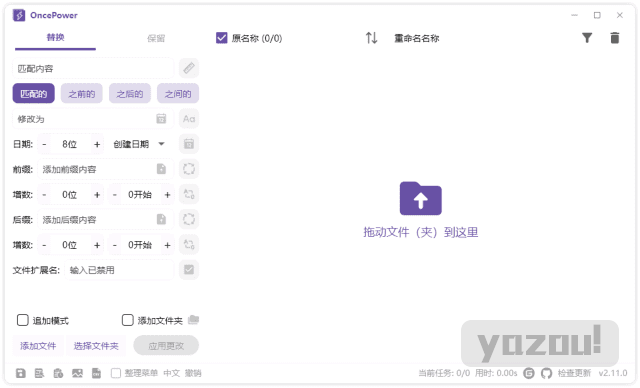Screen dimensions: 640x388
Task: Click the 应用更改 button
Action: (x=166, y=346)
